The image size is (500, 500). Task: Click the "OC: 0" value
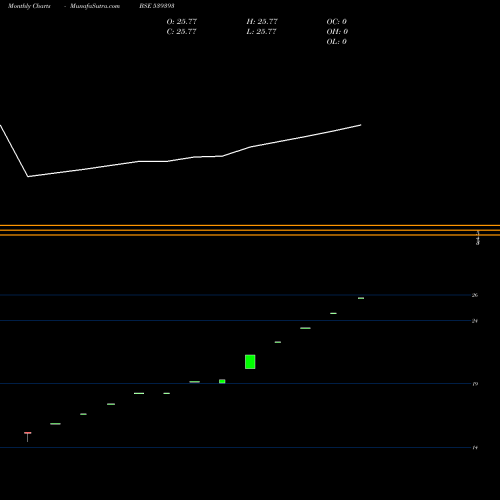(337, 21)
